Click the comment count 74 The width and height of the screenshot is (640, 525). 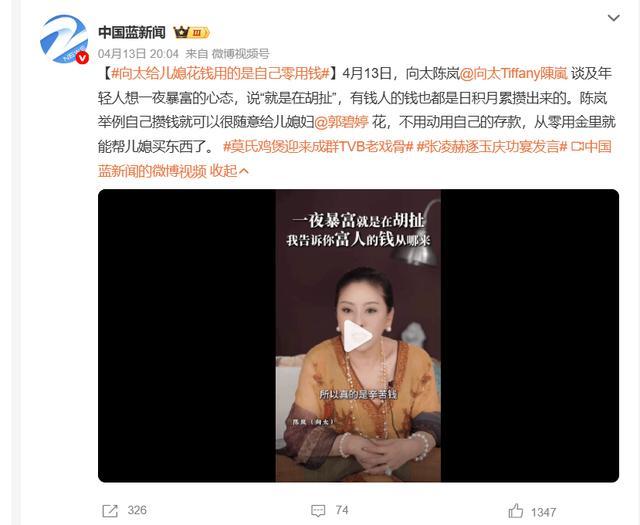[342, 510]
